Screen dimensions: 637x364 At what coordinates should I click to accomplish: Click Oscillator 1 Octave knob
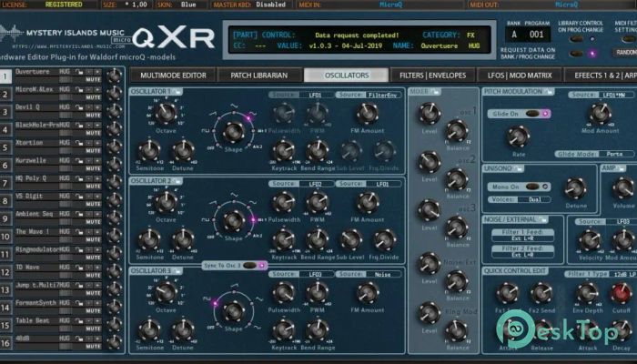[166, 113]
